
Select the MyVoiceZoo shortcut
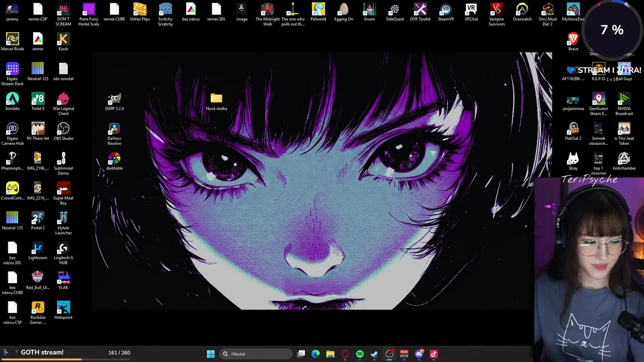point(573,12)
